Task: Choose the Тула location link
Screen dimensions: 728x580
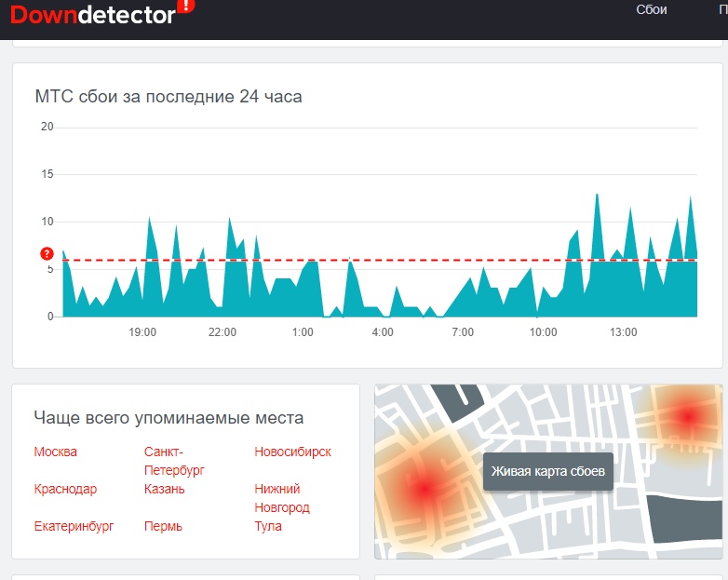Action: click(268, 526)
